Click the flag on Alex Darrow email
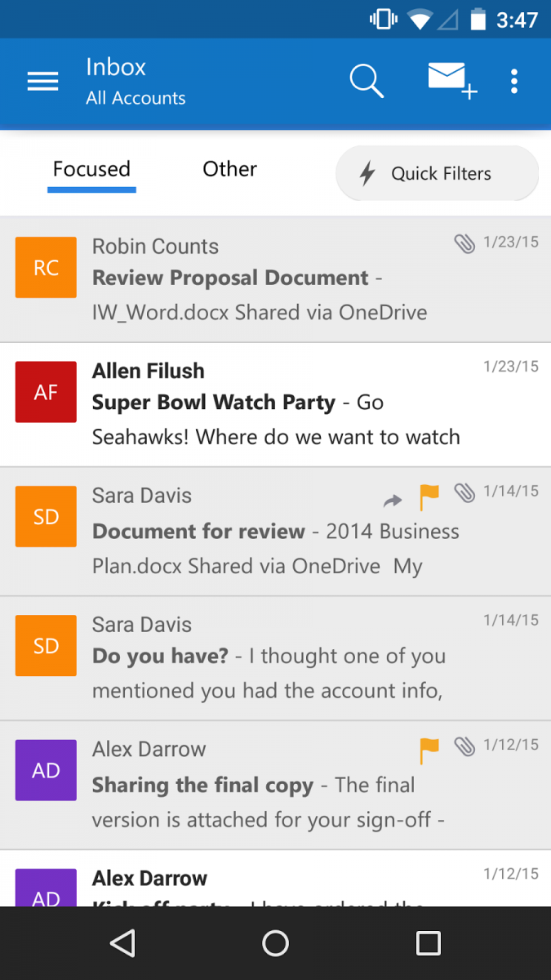The width and height of the screenshot is (551, 980). (429, 747)
